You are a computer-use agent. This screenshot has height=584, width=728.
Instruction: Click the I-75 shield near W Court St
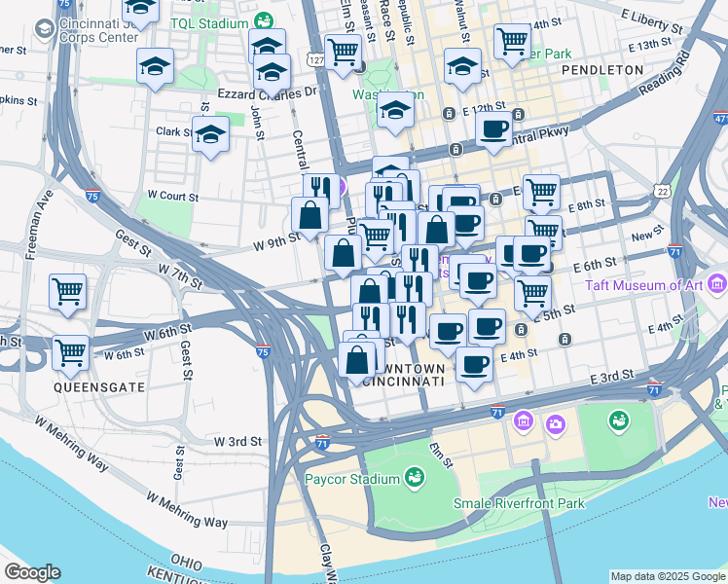(x=92, y=196)
